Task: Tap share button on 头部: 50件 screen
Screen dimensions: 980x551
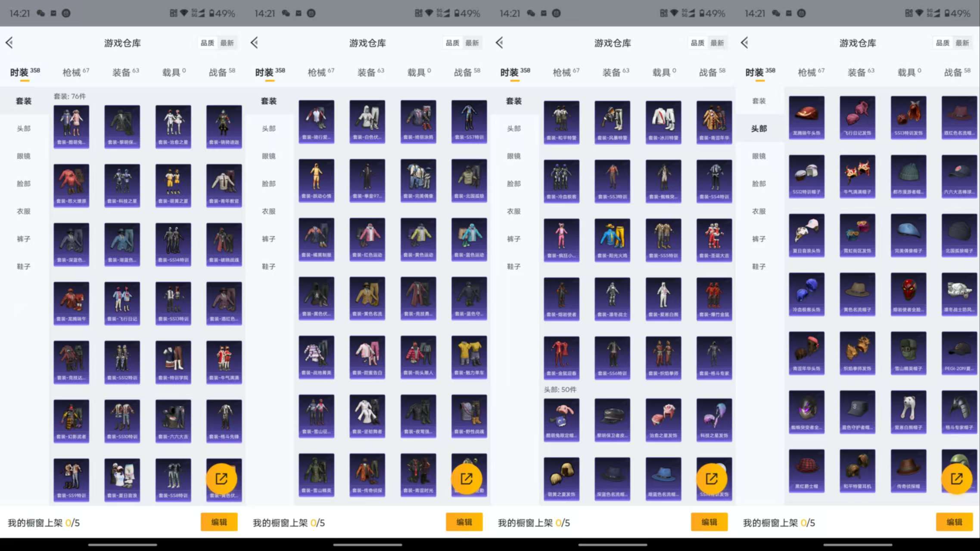Action: (712, 479)
